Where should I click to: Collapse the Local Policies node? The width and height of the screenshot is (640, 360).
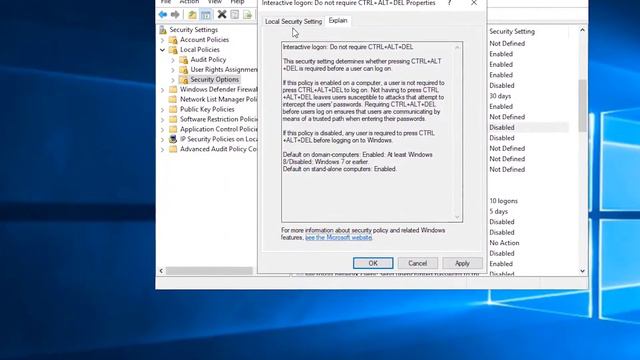[x=162, y=50]
